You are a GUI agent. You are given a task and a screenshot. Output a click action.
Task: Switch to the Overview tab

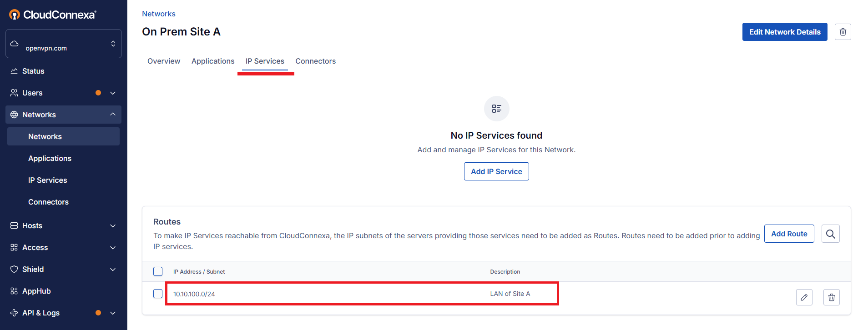point(164,61)
